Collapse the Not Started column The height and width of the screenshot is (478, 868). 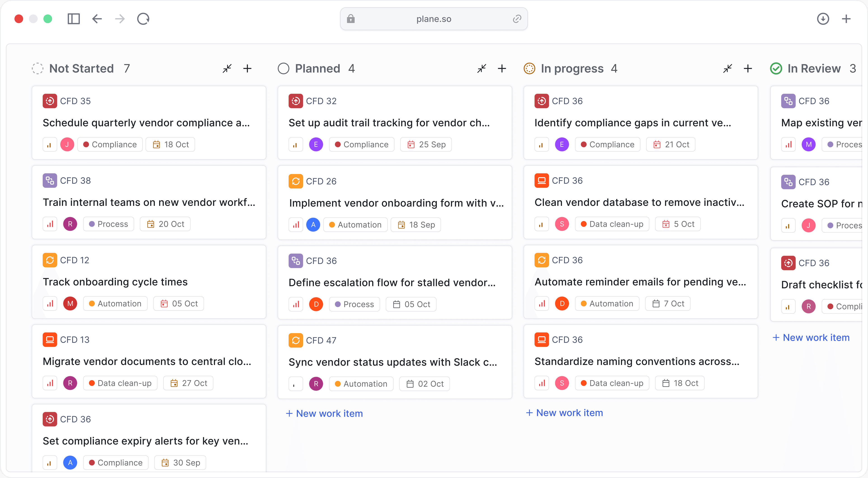(227, 68)
